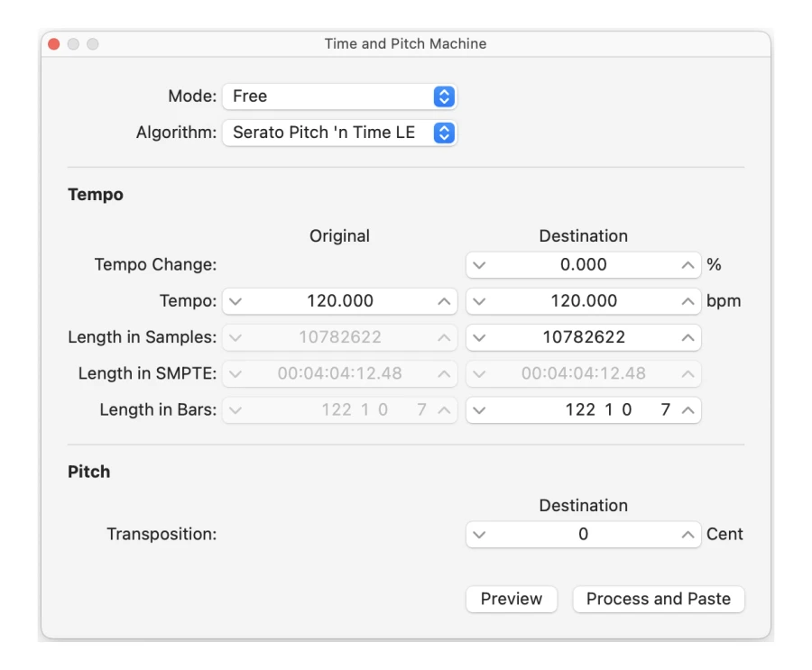
Task: Decrease original Tempo value
Action: pyautogui.click(x=235, y=301)
